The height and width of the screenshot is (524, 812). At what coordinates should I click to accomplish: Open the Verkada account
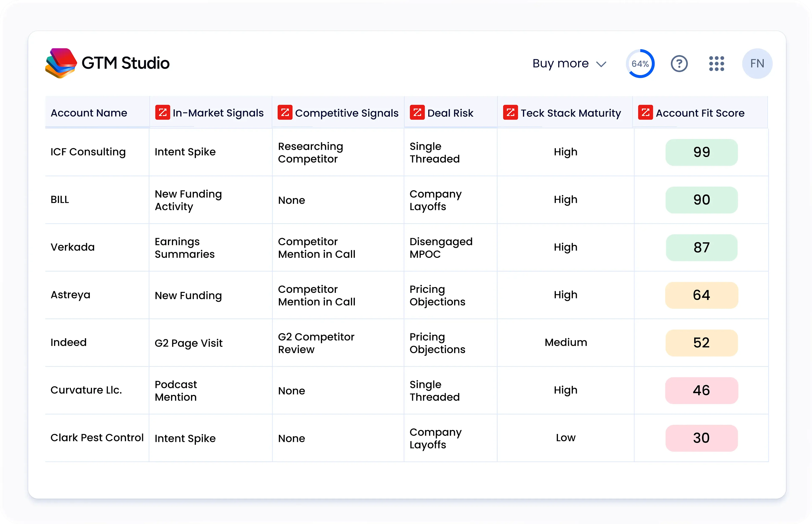pos(73,247)
